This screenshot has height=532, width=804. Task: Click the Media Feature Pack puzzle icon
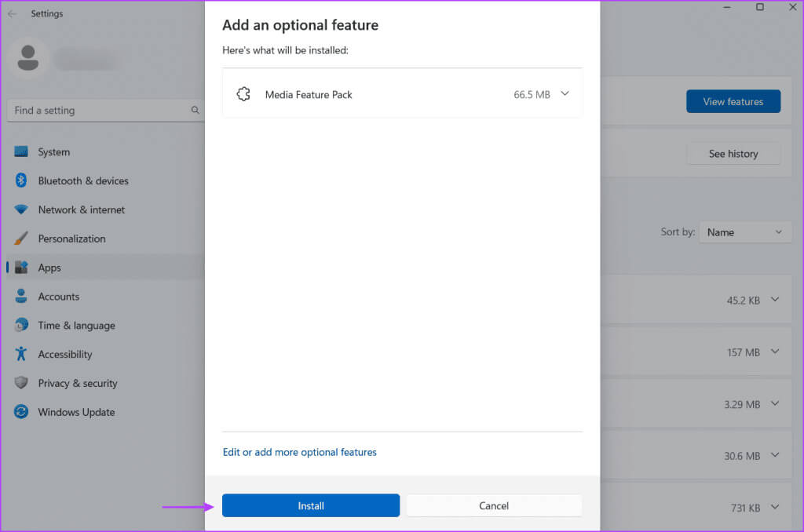pos(243,94)
